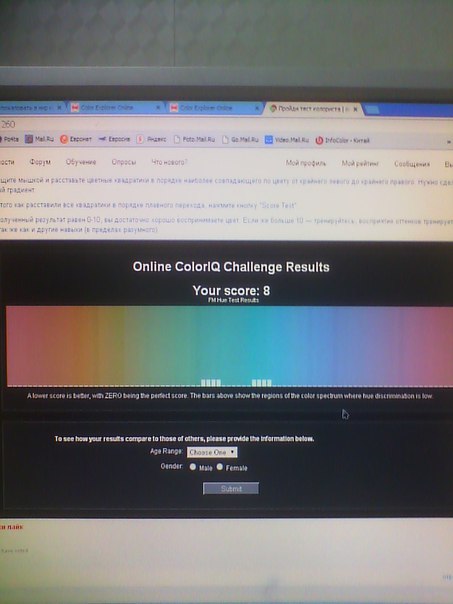Open the Сообщения link
The width and height of the screenshot is (453, 604).
click(x=412, y=164)
